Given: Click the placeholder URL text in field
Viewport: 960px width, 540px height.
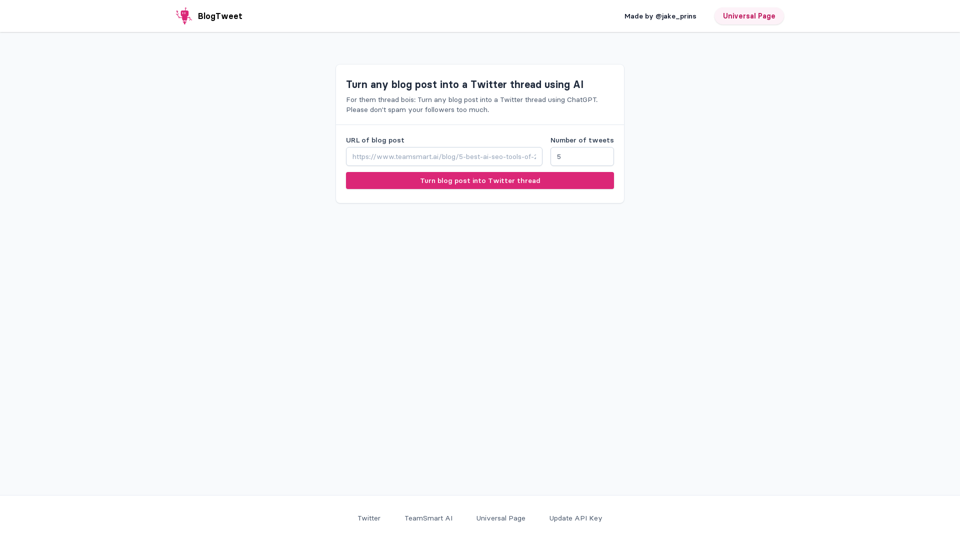Looking at the screenshot, I should (444, 157).
